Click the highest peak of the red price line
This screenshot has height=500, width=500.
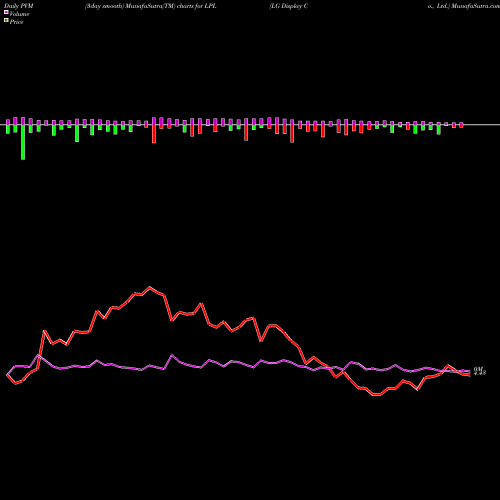149,287
